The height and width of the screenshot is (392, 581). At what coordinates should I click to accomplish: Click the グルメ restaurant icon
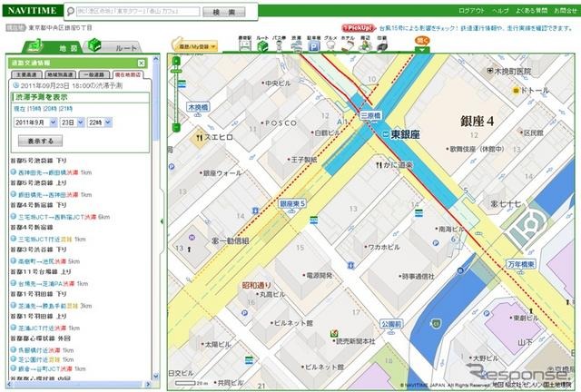tap(330, 44)
